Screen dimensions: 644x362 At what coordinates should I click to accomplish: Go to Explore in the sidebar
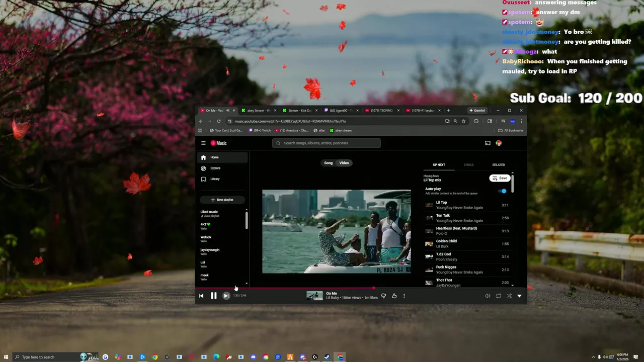(x=223, y=168)
